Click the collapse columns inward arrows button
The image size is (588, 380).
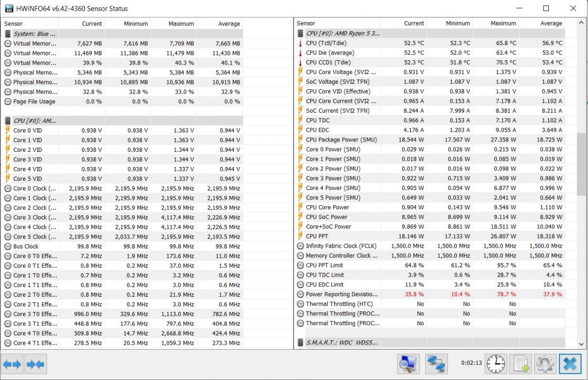tap(36, 364)
